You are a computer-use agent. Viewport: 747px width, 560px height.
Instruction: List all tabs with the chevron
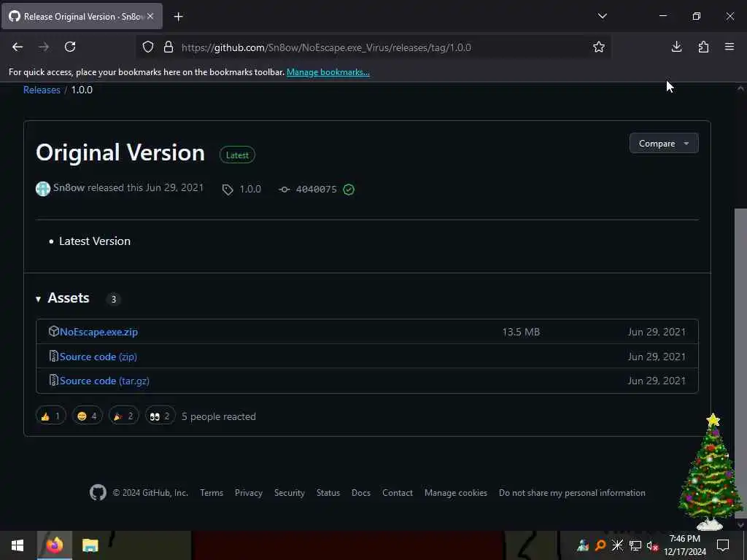(x=602, y=16)
